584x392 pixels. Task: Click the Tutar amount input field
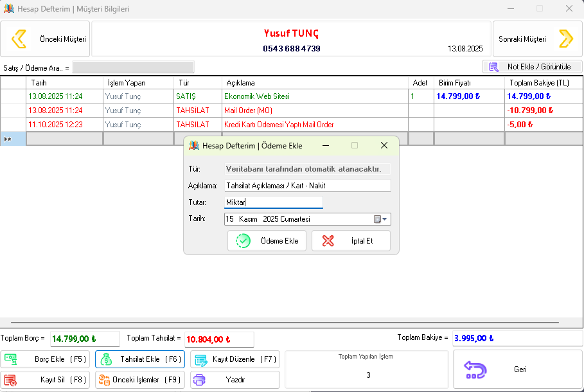coord(273,202)
